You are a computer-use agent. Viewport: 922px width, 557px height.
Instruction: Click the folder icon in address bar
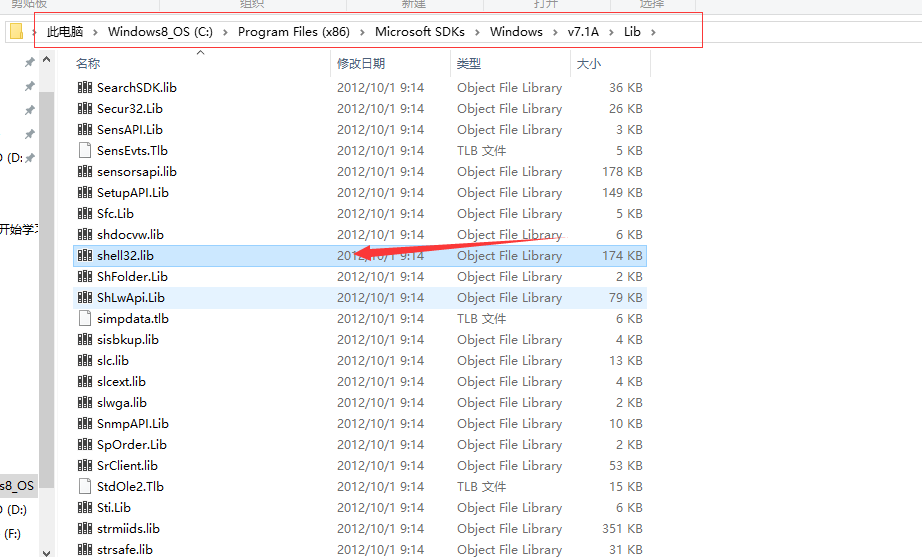pyautogui.click(x=16, y=31)
